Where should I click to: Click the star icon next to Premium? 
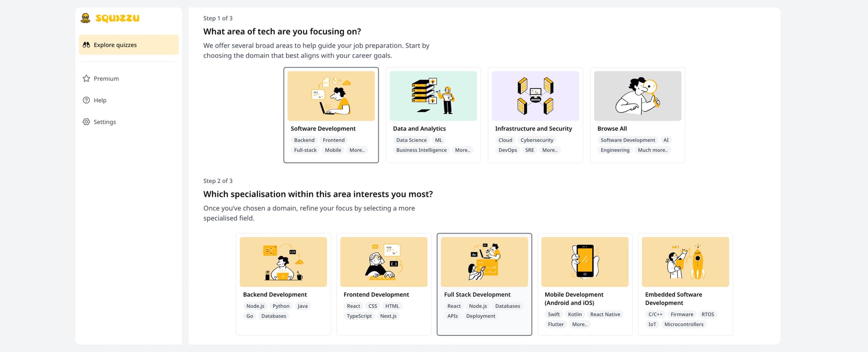pos(86,78)
